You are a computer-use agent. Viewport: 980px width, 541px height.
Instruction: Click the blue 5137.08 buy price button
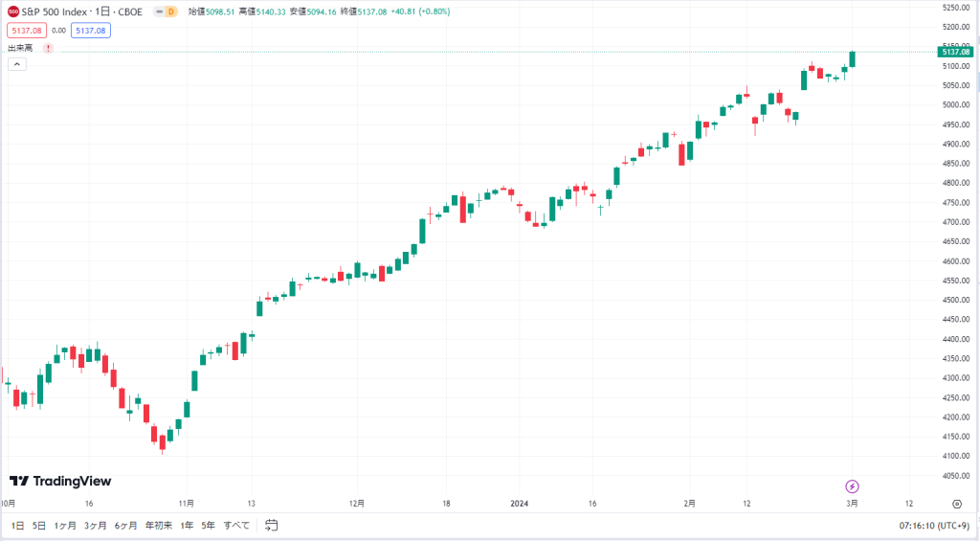click(x=91, y=30)
